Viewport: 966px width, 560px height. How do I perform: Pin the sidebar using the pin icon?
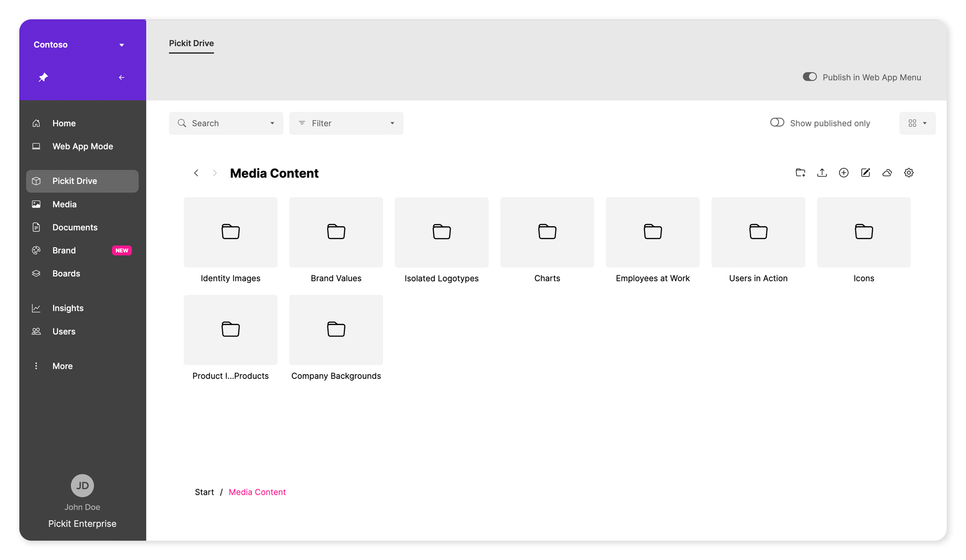[43, 77]
